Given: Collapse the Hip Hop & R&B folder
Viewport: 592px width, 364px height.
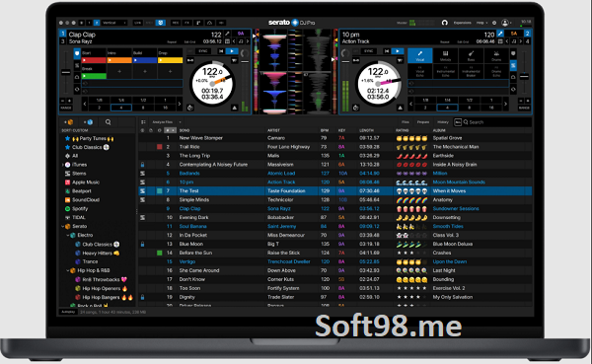Looking at the screenshot, I should click(68, 270).
